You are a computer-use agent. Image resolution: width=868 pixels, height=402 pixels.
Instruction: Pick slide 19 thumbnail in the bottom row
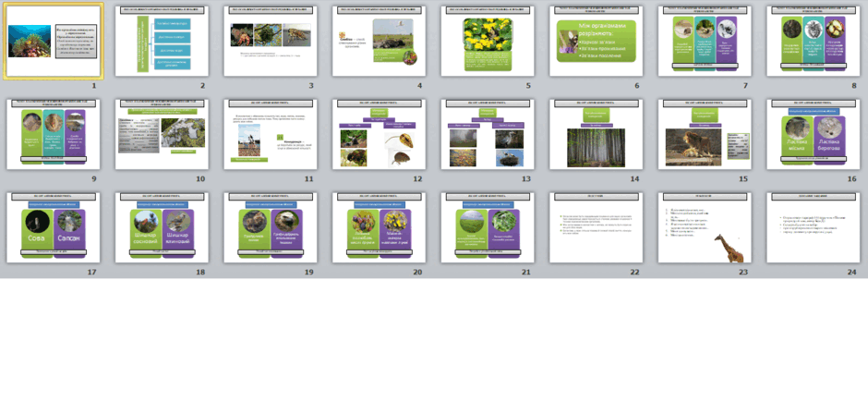click(271, 227)
